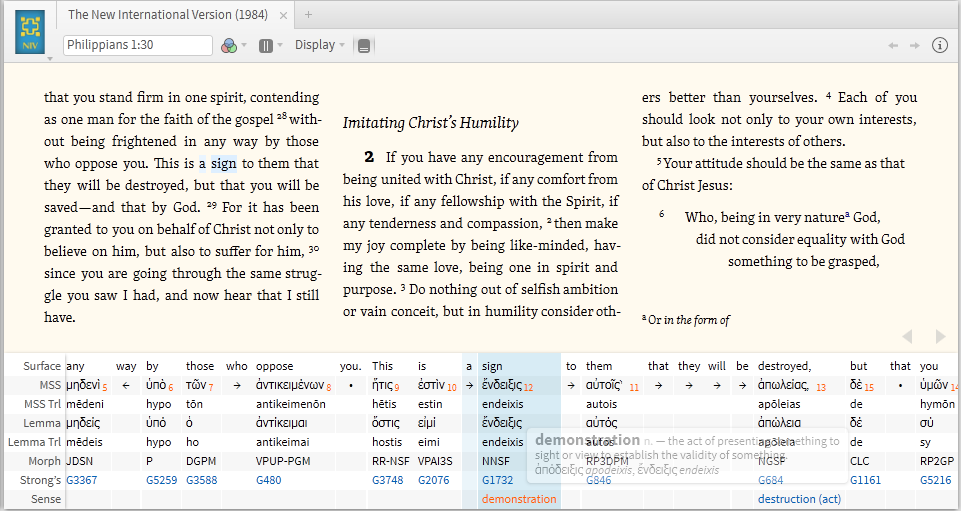This screenshot has width=961, height=511.
Task: Open a new tab with plus button
Action: click(308, 15)
